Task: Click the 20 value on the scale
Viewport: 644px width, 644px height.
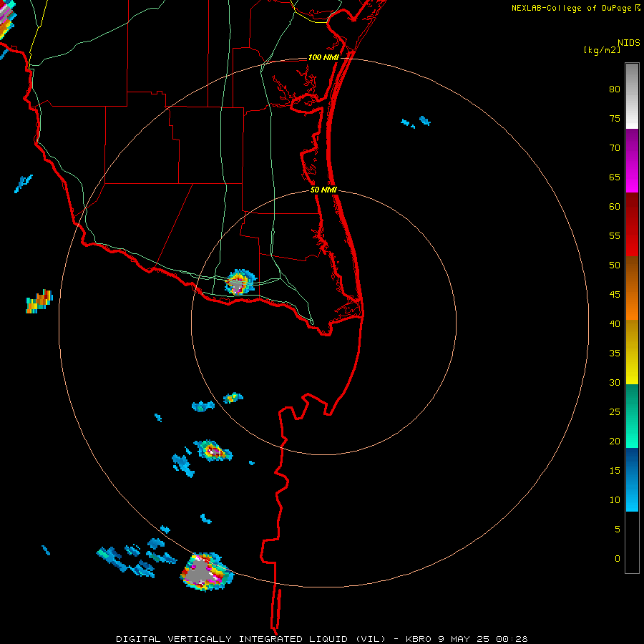Action: point(615,441)
